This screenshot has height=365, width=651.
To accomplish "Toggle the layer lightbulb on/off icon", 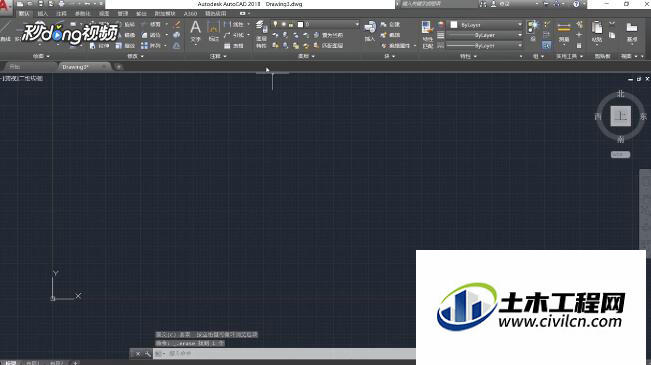I will pos(275,24).
